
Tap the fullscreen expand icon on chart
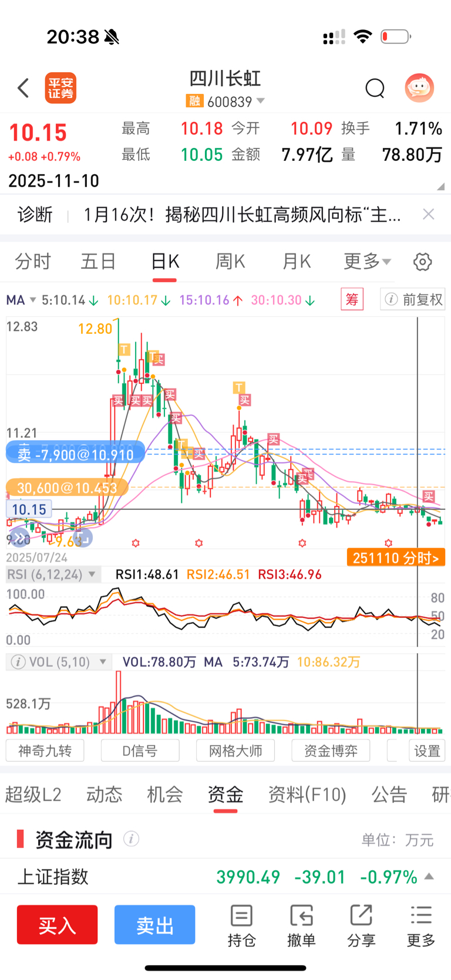point(83,537)
